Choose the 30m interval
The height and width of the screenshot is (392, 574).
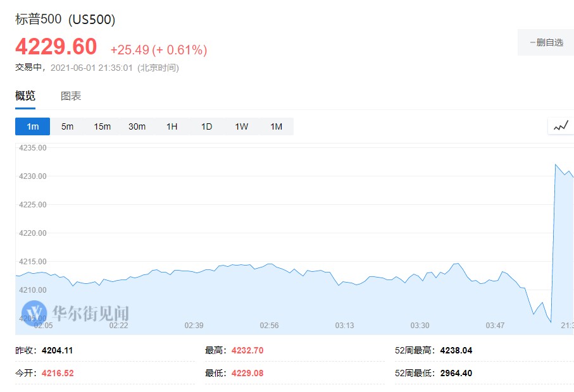137,126
